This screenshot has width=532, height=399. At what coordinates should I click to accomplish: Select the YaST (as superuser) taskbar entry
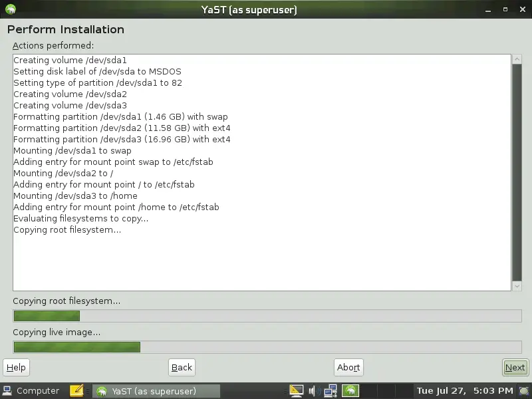[x=156, y=391]
